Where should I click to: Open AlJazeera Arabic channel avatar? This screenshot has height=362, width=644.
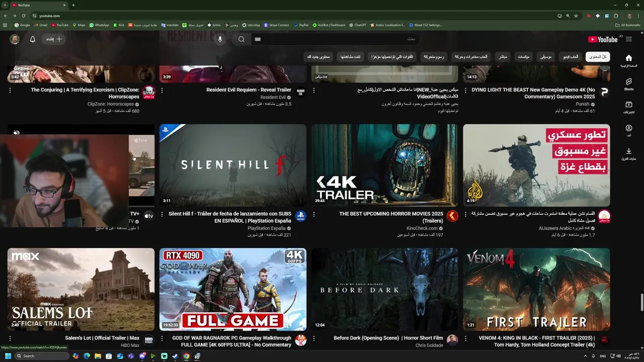[x=604, y=216]
